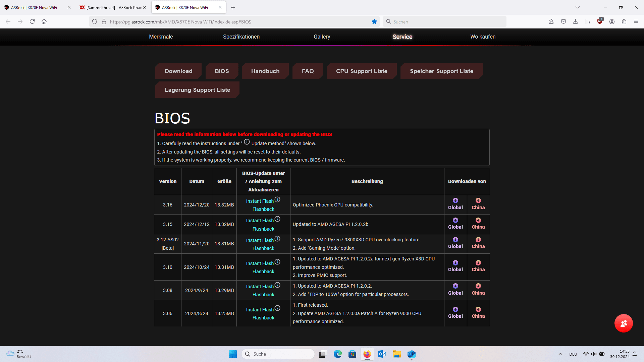Open the Service navigation item
The width and height of the screenshot is (644, 362).
[x=402, y=37]
